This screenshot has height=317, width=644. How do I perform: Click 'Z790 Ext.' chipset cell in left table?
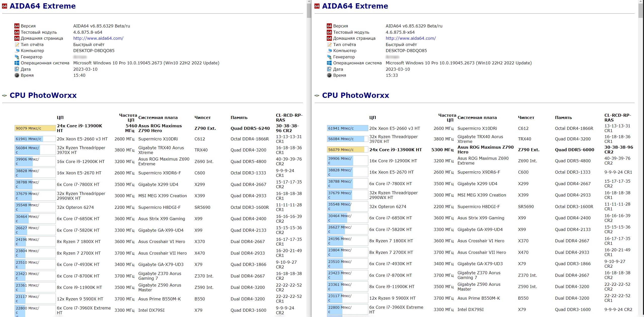[x=205, y=128]
